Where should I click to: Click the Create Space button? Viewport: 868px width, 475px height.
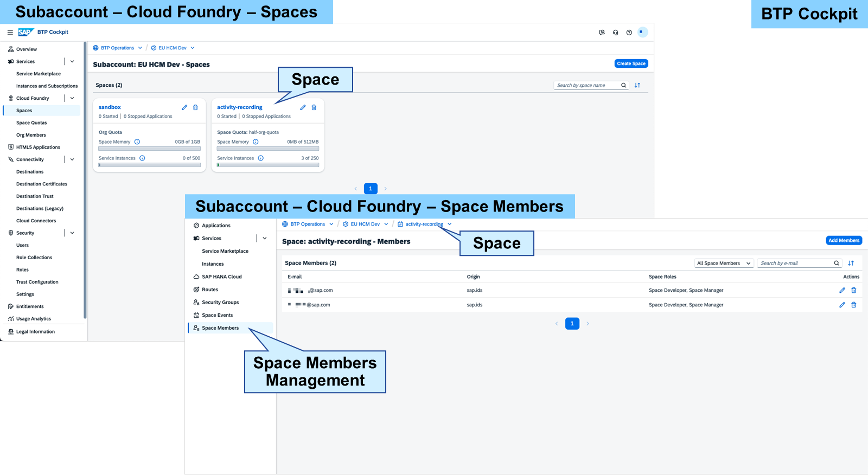pos(631,63)
